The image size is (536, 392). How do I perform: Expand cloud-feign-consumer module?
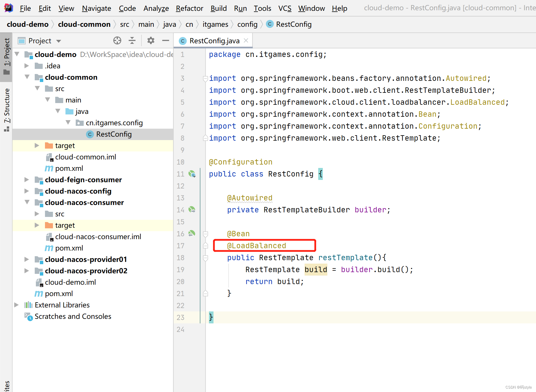pyautogui.click(x=27, y=180)
